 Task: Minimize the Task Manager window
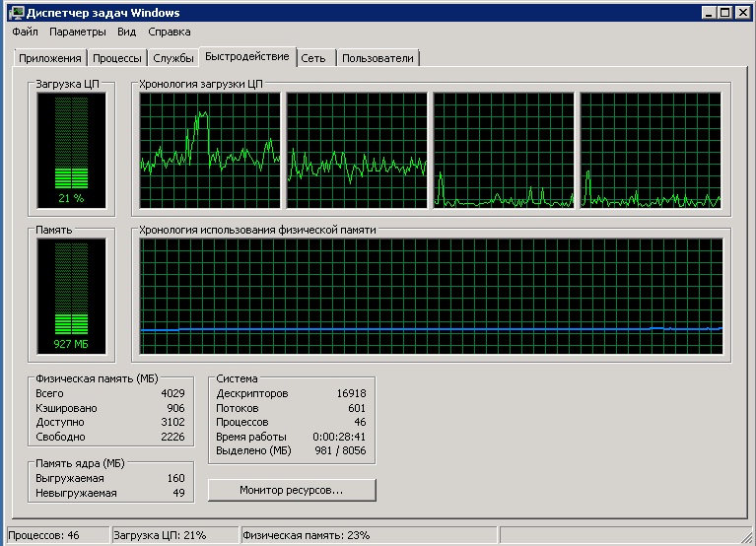pos(709,13)
